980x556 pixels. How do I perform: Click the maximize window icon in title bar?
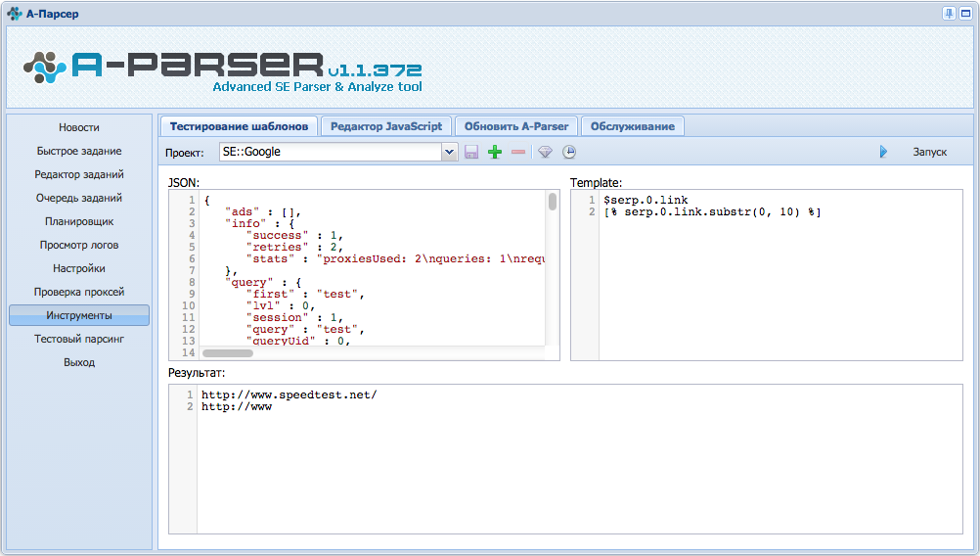click(965, 13)
